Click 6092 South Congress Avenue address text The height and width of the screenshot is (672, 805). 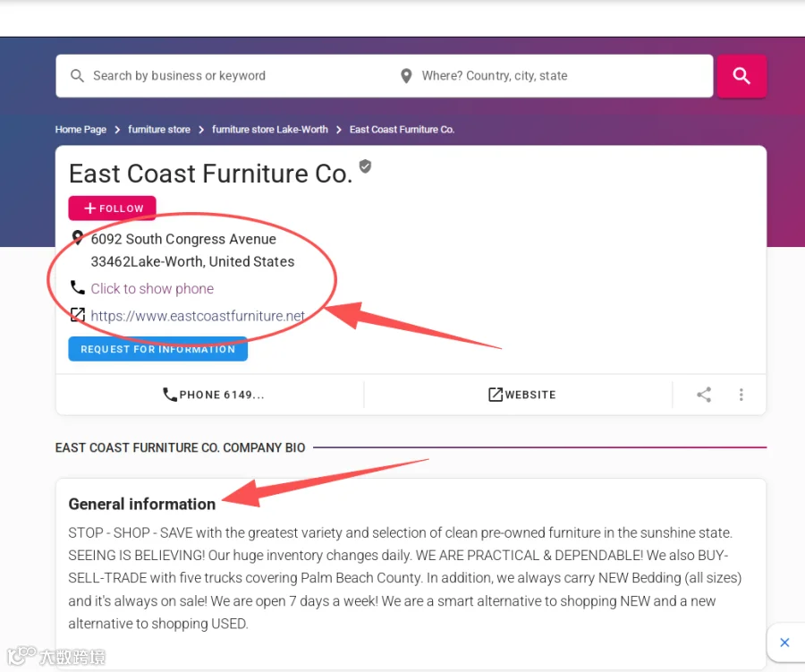point(183,239)
